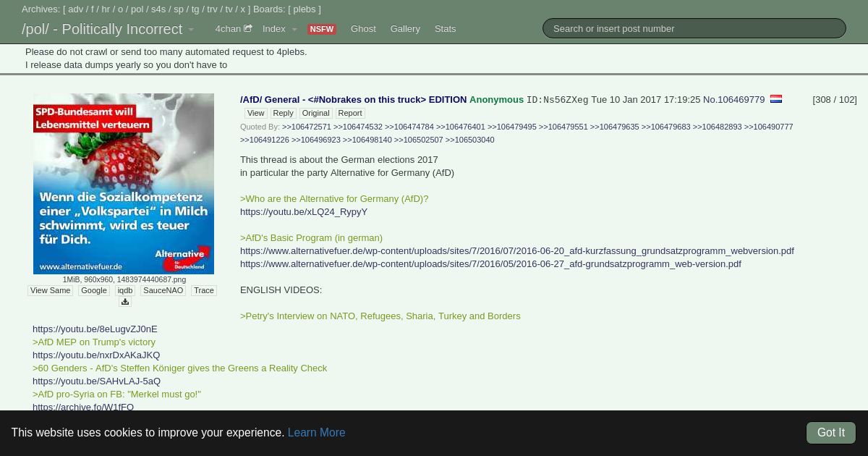Click the /pol/ - Politically Incorrect board title

point(102,30)
